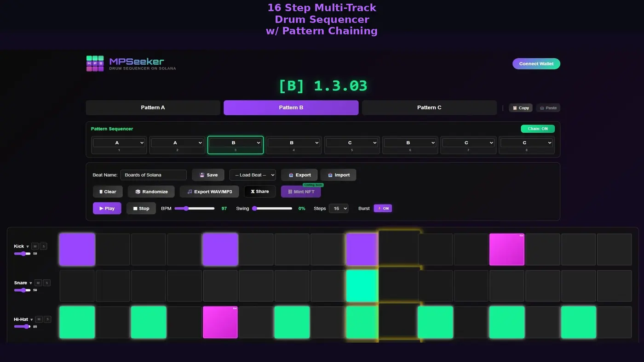Click Export WAV/MP3 button

click(x=209, y=192)
